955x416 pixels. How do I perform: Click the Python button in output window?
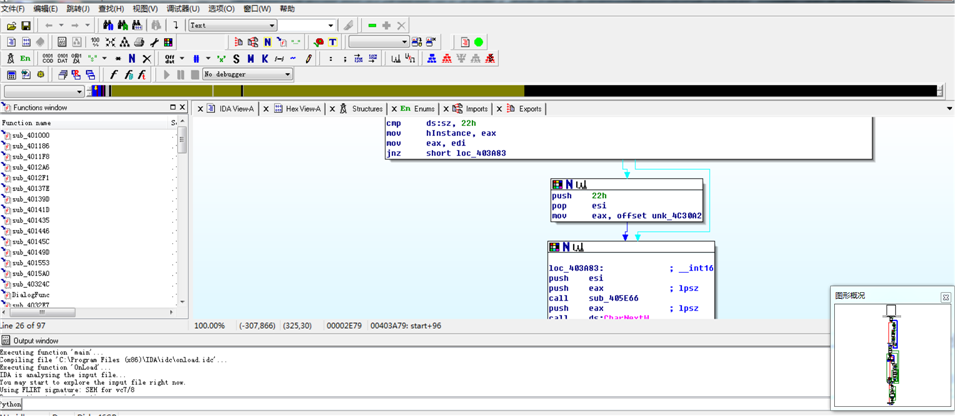click(x=10, y=404)
